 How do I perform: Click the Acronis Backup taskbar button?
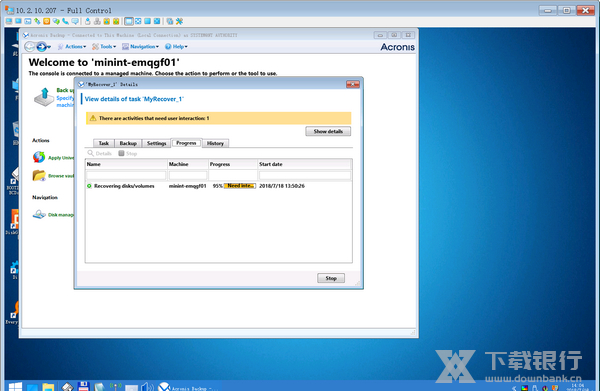189,386
